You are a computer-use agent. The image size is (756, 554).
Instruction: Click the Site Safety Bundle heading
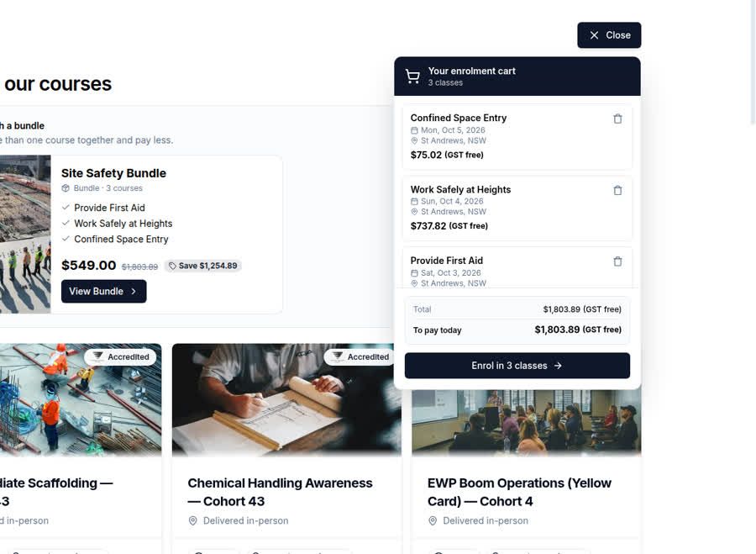click(113, 173)
